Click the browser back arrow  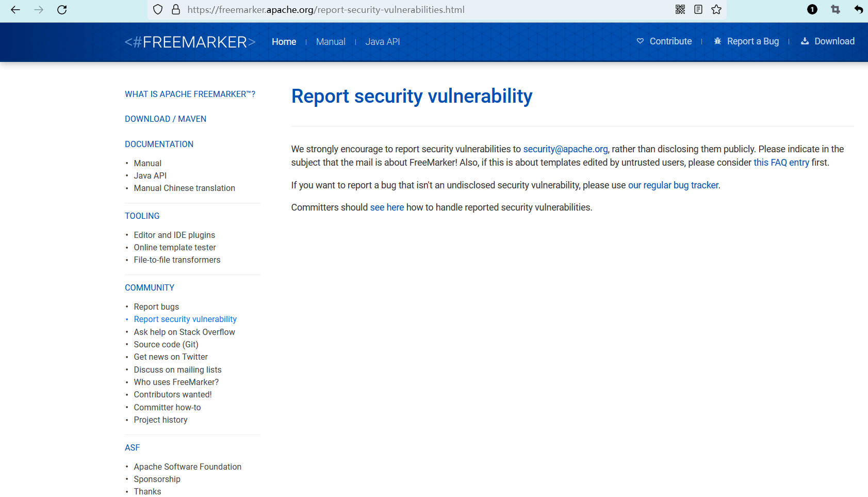click(15, 10)
